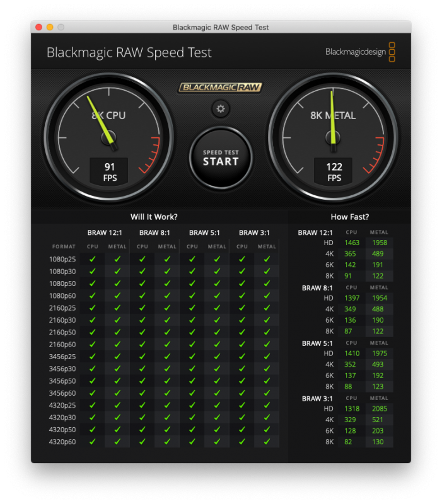The image size is (442, 504).
Task: Click 1080p30 BRAW 12:1 METAL checkmark
Action: click(x=117, y=272)
